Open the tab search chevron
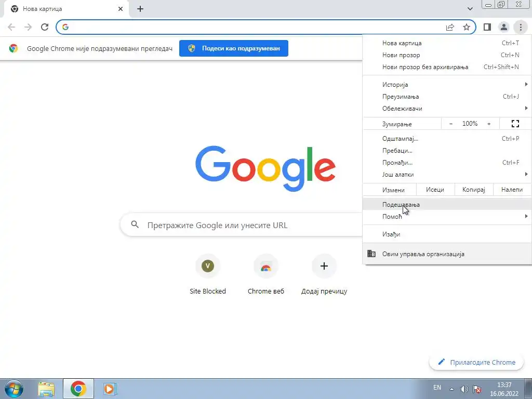The image size is (532, 399). pos(470,9)
